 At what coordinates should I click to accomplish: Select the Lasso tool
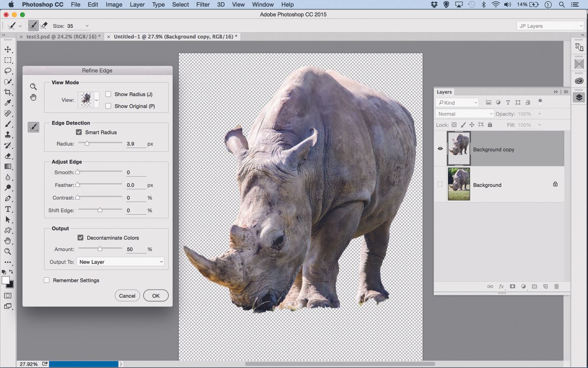[7, 71]
